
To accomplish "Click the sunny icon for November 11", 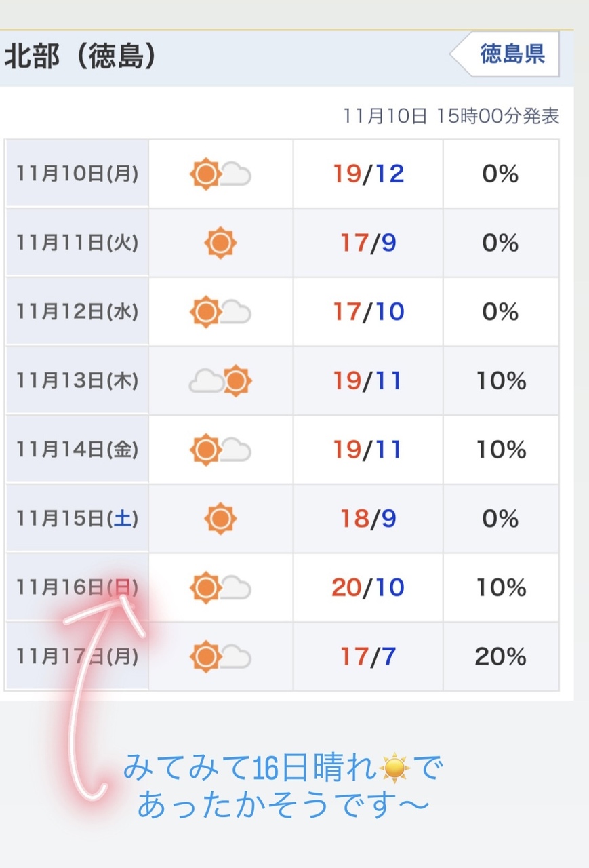I will 220,243.
